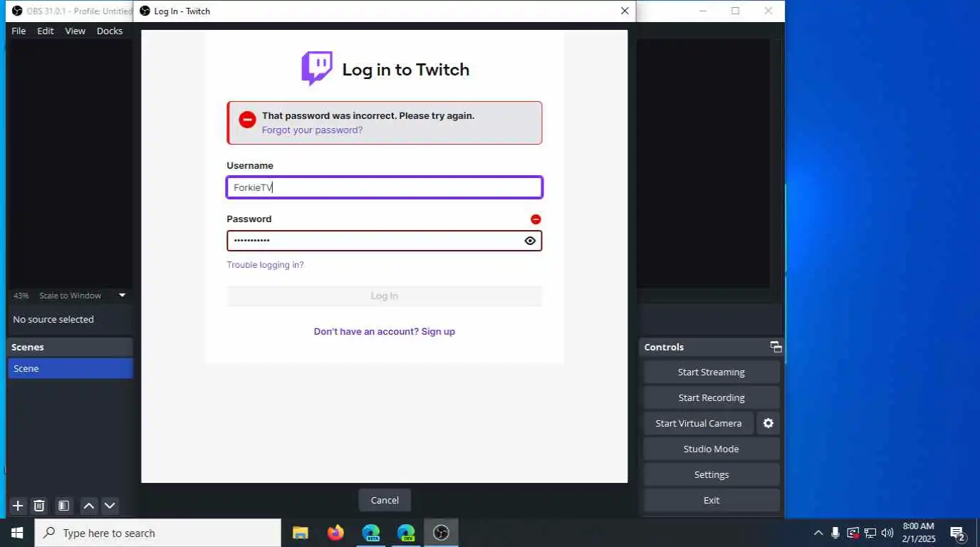The image size is (980, 547).
Task: Click the Forgot your password link
Action: (312, 130)
